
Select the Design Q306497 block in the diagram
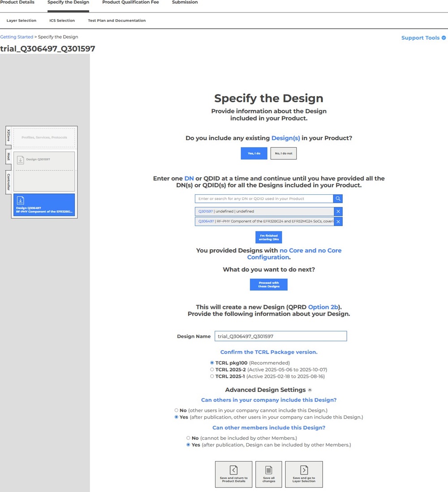coord(44,205)
